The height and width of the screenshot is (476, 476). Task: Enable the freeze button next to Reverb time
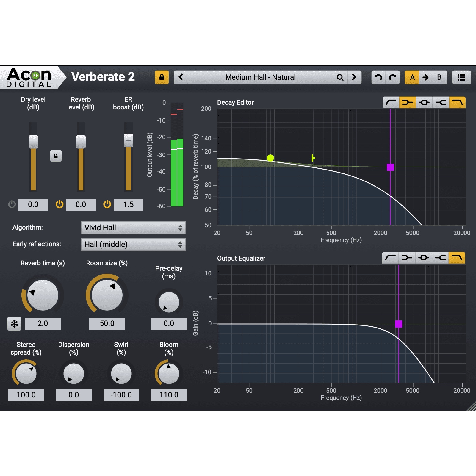pyautogui.click(x=14, y=323)
